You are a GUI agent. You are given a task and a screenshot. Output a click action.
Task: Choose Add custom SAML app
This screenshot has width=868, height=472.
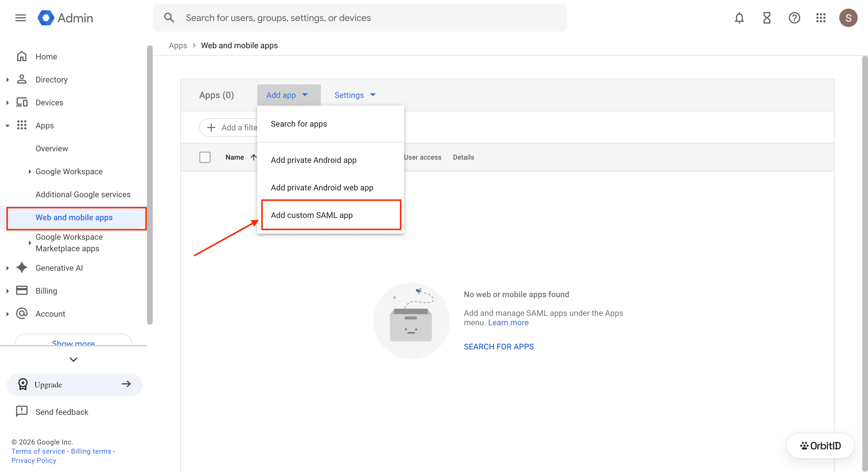[x=331, y=215]
